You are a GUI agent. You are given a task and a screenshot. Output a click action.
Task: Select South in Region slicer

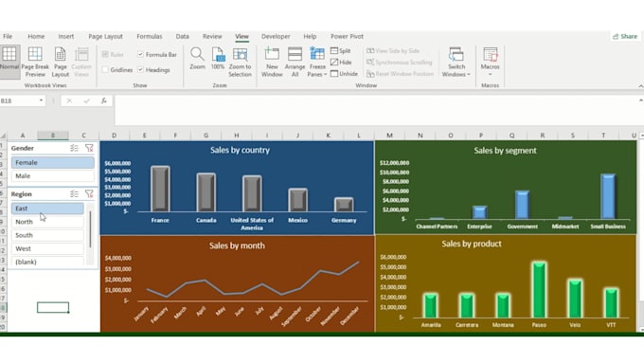click(47, 235)
